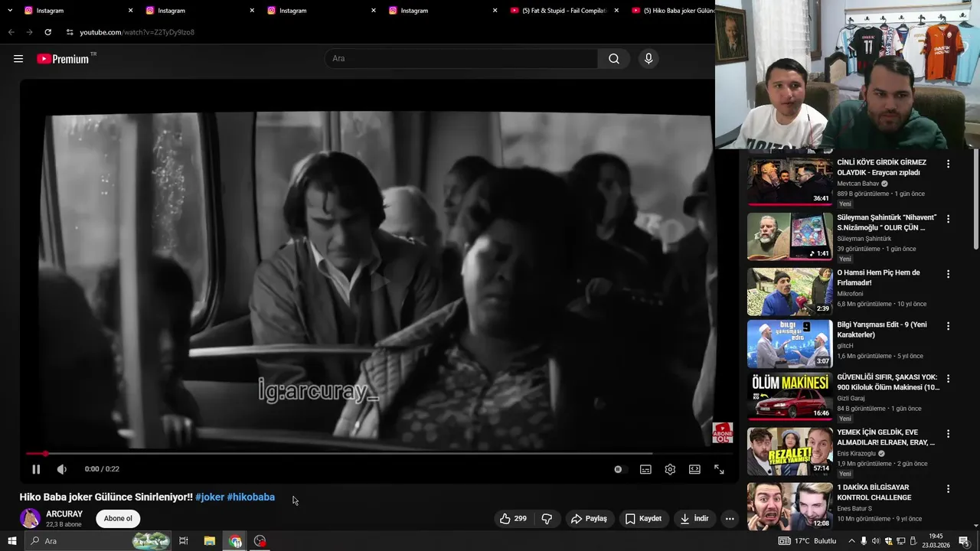
Task: Save the video with Kaydet
Action: [x=643, y=519]
